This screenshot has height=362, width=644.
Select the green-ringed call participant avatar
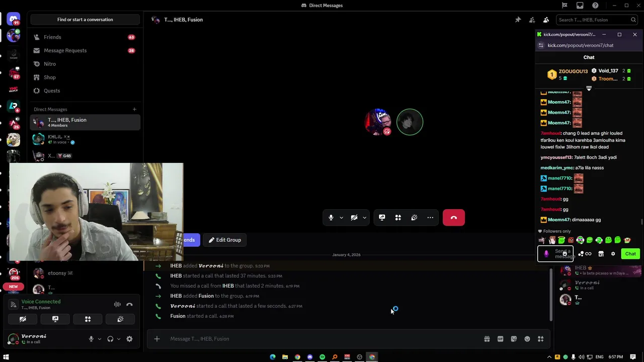coord(410,122)
